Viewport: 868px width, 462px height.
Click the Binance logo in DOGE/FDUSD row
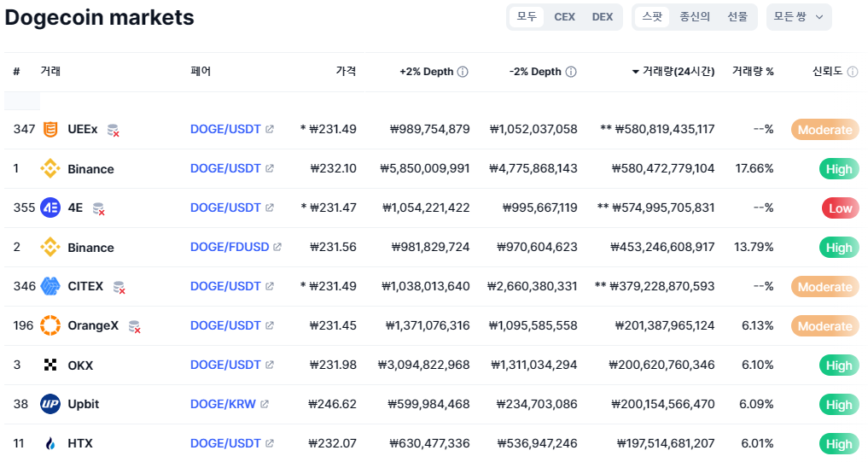[x=50, y=247]
